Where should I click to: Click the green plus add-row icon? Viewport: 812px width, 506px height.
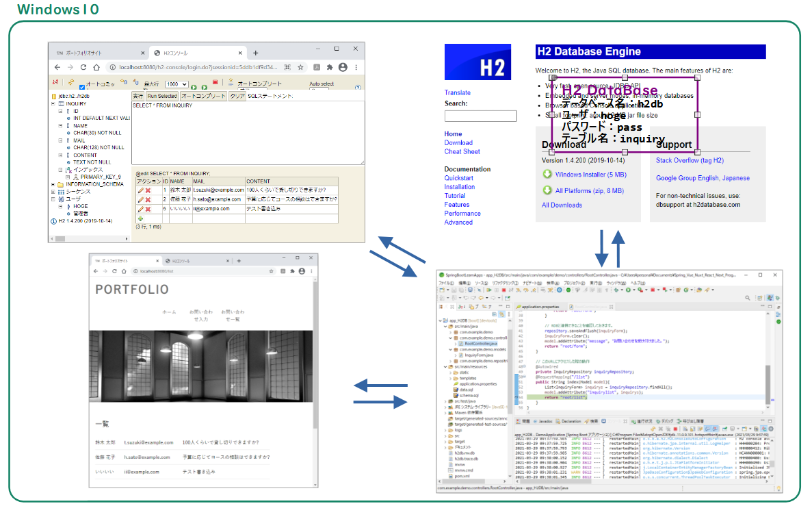[x=141, y=218]
